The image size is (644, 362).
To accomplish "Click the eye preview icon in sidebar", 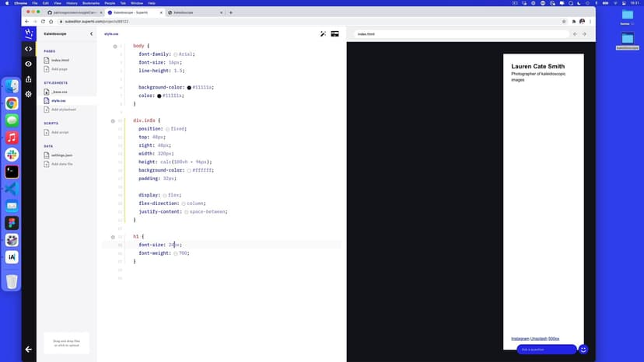I will (29, 64).
